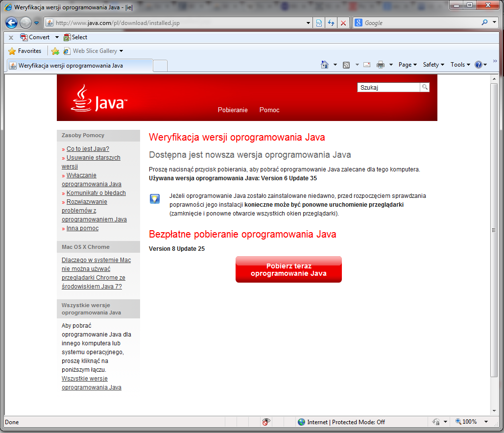The height and width of the screenshot is (433, 504).
Task: Open the recent pages dropdown arrow
Action: coord(36,23)
